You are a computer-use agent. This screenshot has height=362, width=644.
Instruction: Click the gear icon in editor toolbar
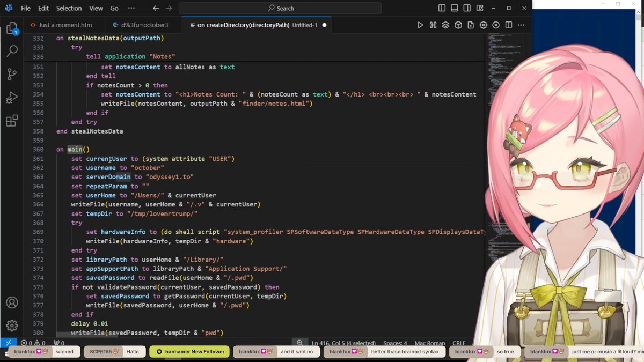(484, 25)
